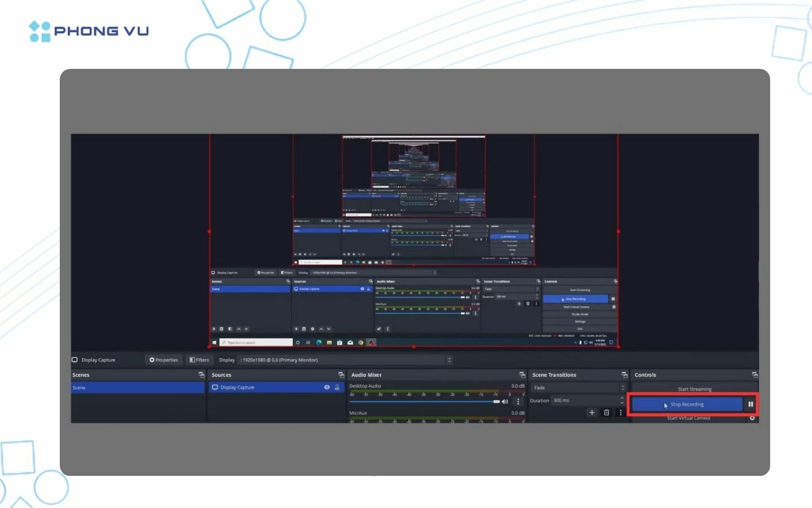Click the red-bordered preview canvas
The image size is (812, 508).
point(414,240)
